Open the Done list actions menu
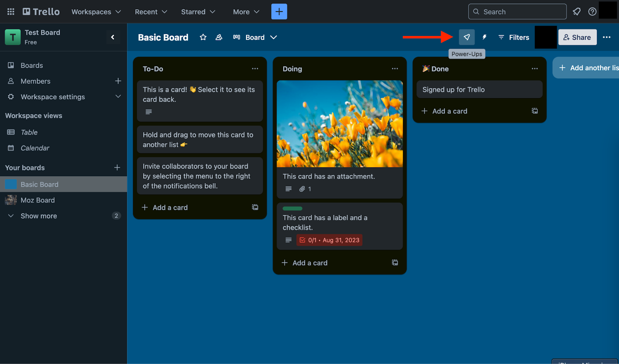Viewport: 619px width, 364px height. pos(535,68)
